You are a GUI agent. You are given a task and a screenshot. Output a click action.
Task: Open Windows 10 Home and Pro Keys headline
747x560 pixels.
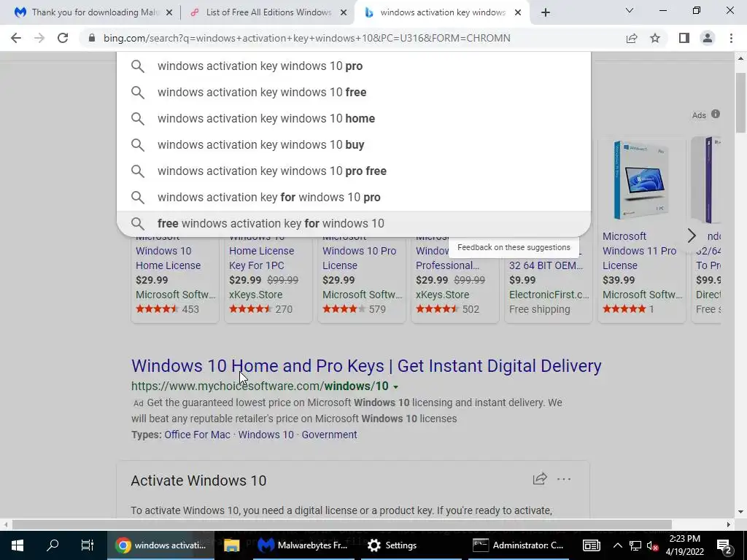coord(366,366)
